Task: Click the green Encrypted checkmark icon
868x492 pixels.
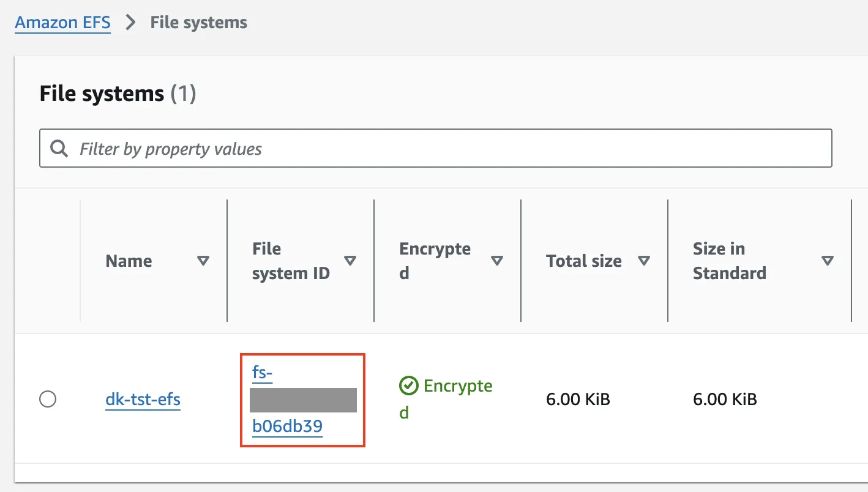Action: tap(408, 386)
